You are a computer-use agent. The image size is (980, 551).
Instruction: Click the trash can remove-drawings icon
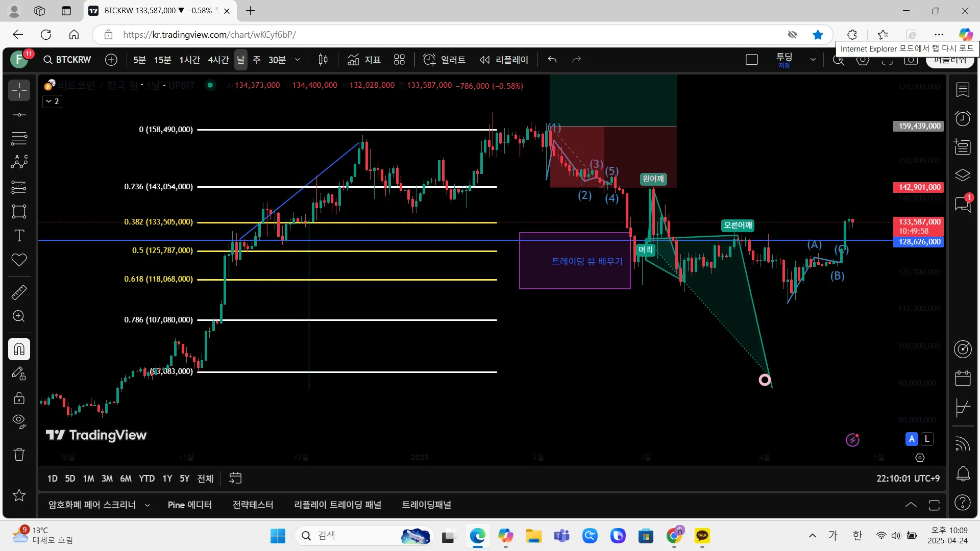pyautogui.click(x=19, y=454)
